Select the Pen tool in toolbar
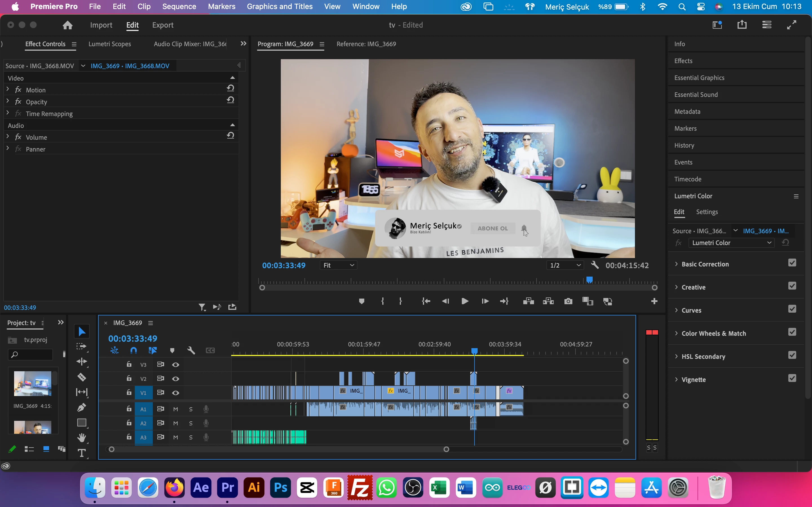Viewport: 812px width, 507px height. (81, 407)
